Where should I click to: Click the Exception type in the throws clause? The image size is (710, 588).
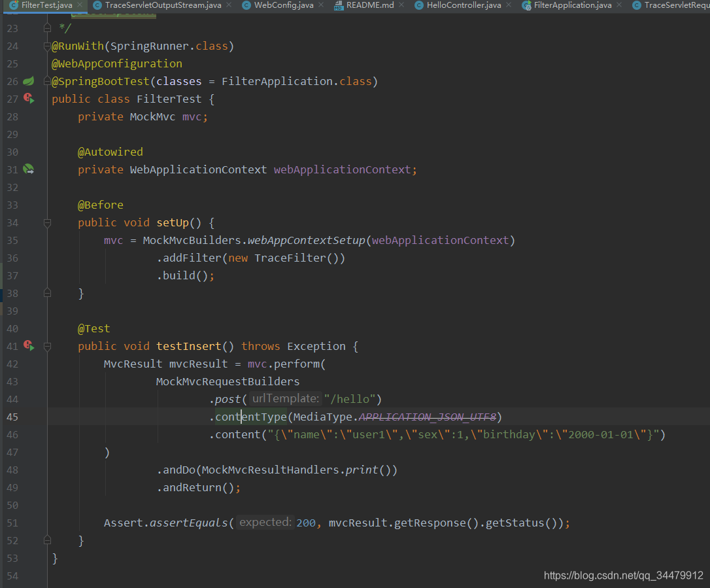316,347
